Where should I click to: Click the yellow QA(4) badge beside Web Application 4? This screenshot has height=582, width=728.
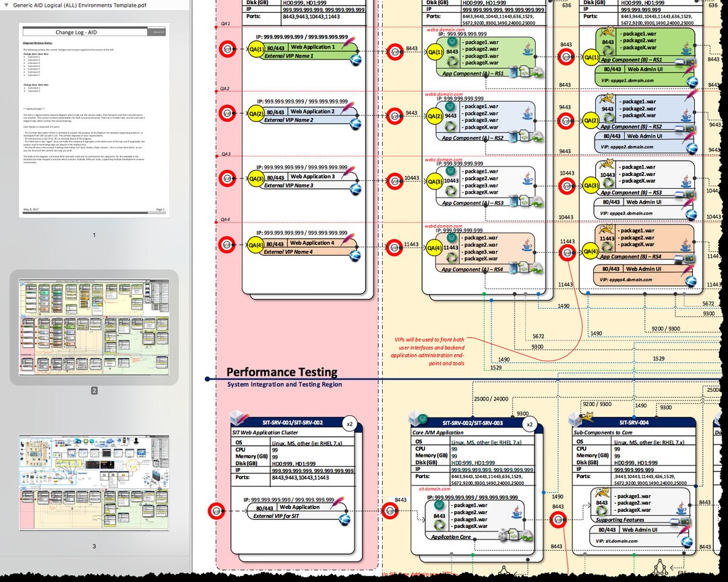pos(256,245)
